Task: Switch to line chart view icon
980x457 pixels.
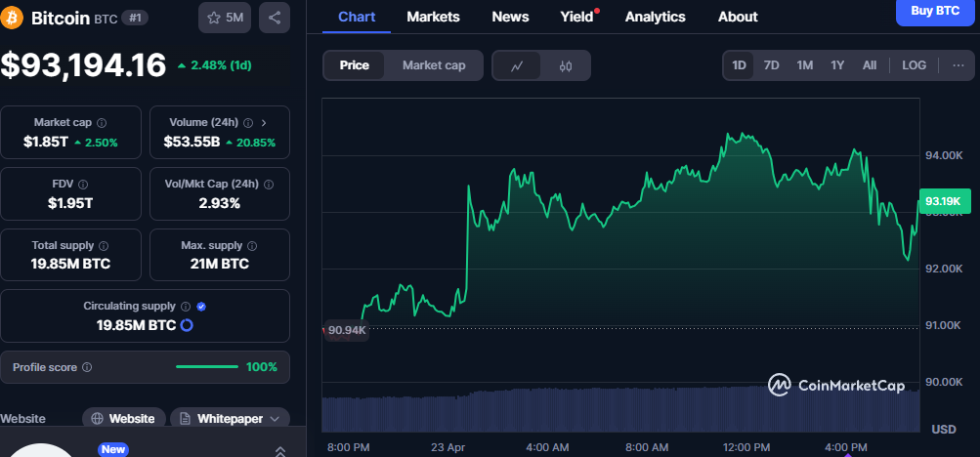Action: 517,65
